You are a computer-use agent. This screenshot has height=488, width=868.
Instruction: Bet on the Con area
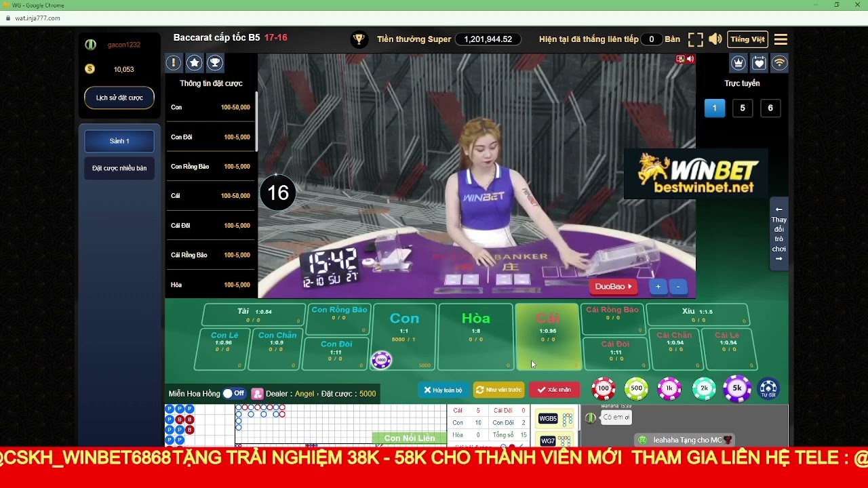pos(404,337)
